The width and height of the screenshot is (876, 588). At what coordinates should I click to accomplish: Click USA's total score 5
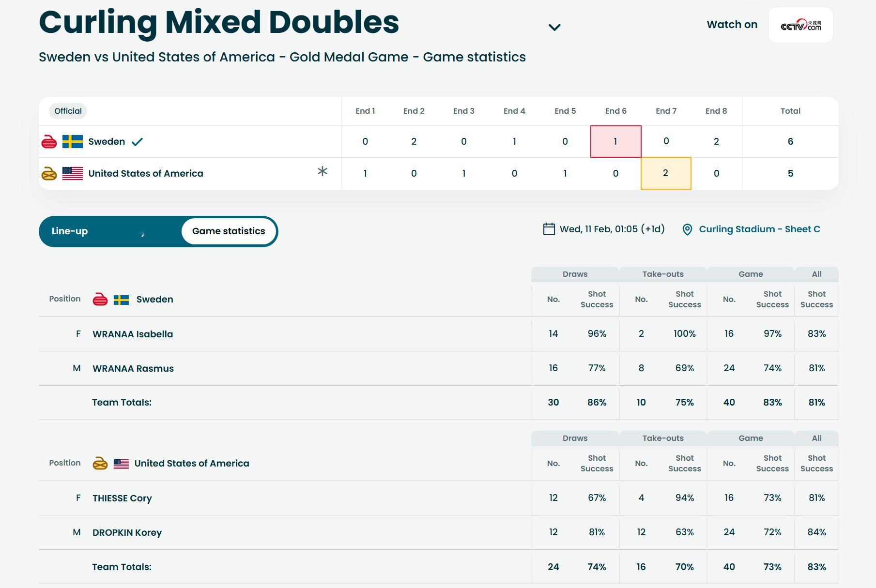coord(790,174)
